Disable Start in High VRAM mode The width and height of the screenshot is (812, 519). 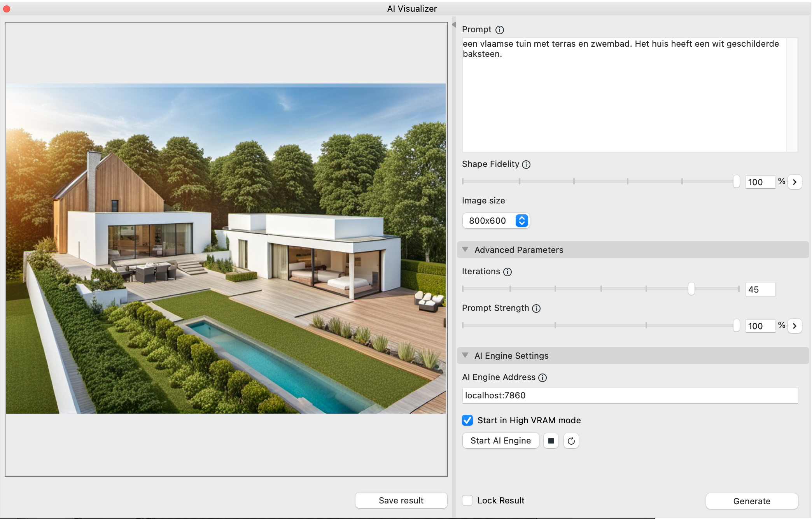click(x=467, y=420)
